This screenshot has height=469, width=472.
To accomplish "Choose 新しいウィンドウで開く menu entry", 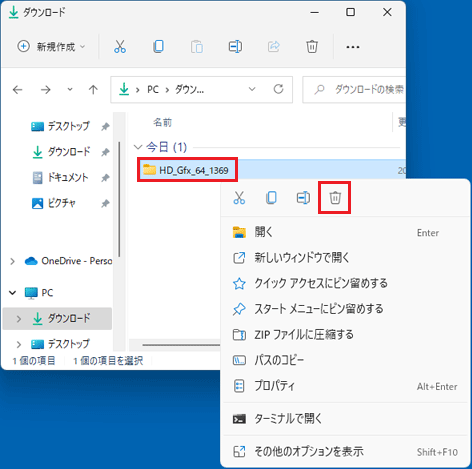I will click(x=345, y=258).
